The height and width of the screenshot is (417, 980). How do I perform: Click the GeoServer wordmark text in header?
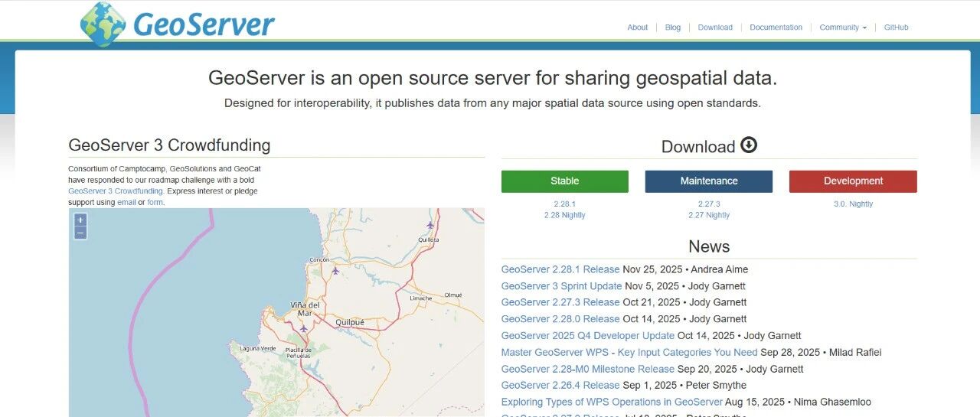204,24
